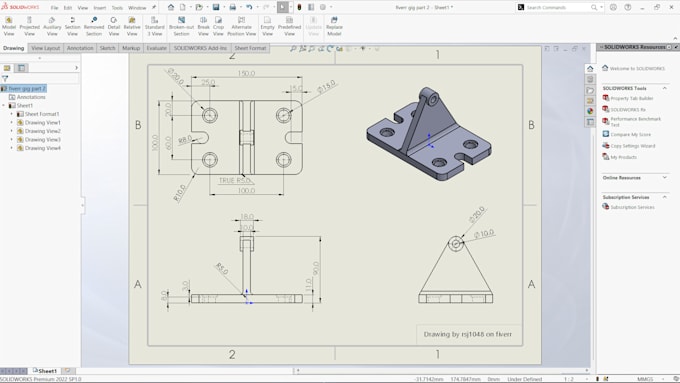680x383 pixels.
Task: Print the drawing
Action: [232, 7]
